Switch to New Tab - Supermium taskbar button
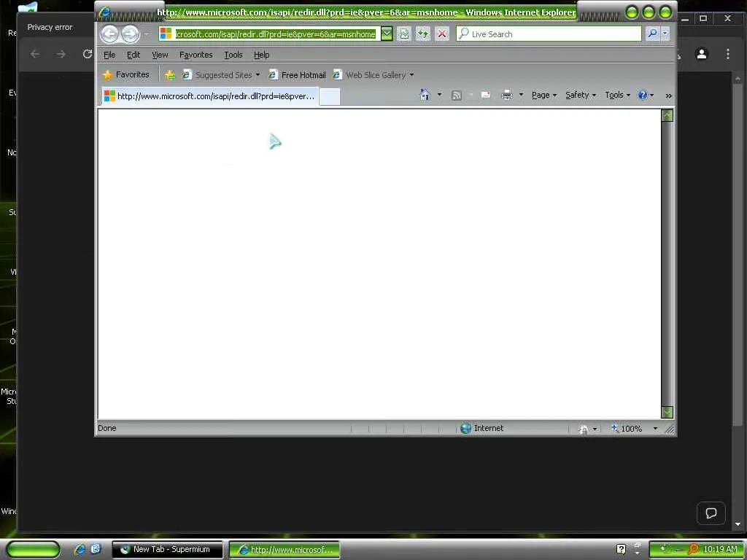747x560 pixels. (167, 550)
